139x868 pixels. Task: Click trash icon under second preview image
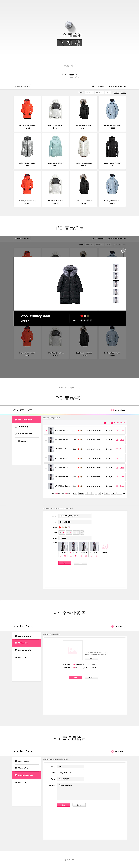[76, 556]
